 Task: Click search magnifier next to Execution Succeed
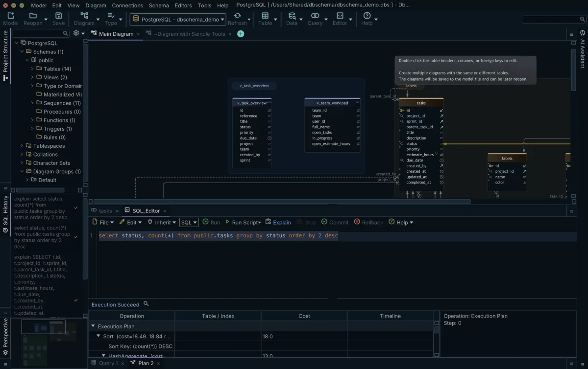pos(146,304)
